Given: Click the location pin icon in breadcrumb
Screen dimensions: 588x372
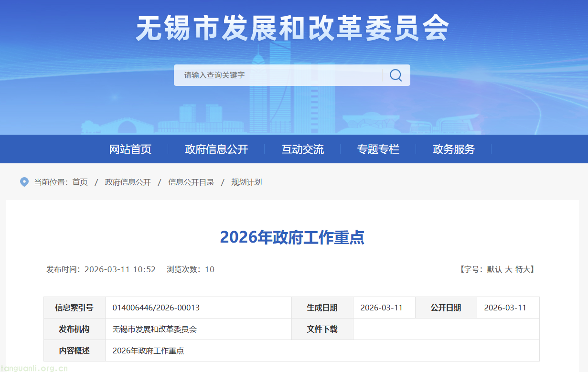Looking at the screenshot, I should (x=24, y=182).
